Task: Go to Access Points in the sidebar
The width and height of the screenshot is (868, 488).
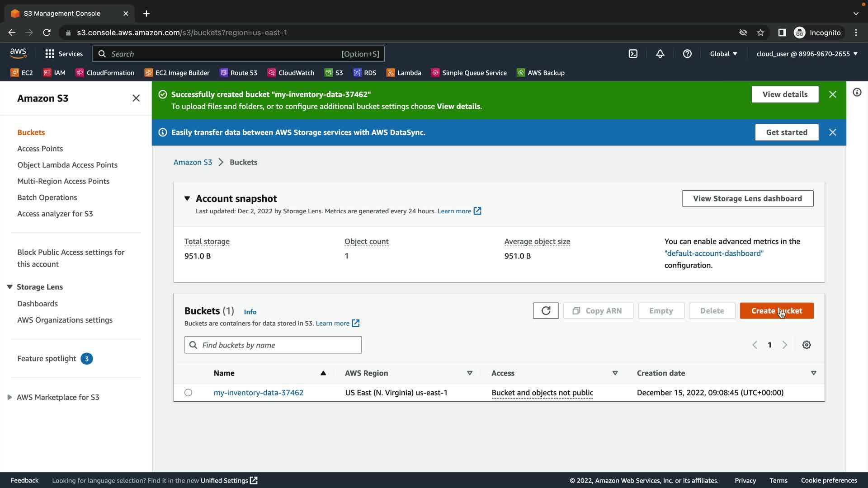Action: 40,149
